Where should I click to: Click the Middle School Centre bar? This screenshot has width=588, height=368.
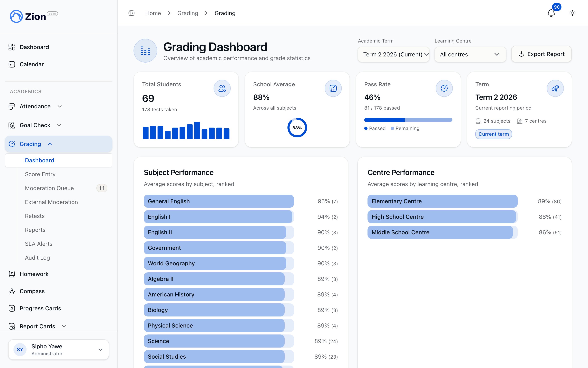[x=442, y=232]
